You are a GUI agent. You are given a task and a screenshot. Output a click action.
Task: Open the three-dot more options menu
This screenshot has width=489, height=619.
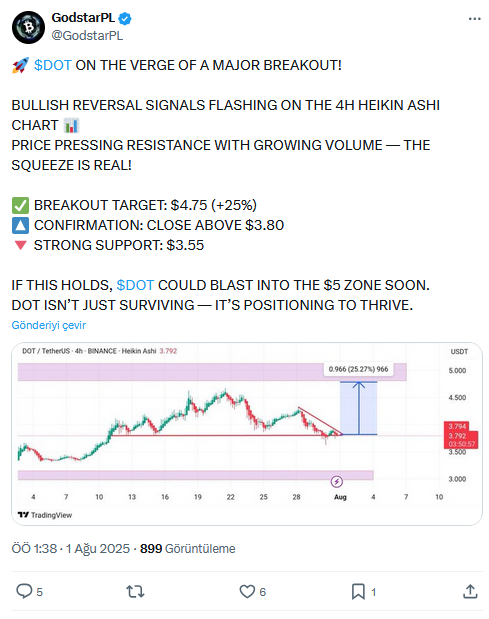pos(474,19)
